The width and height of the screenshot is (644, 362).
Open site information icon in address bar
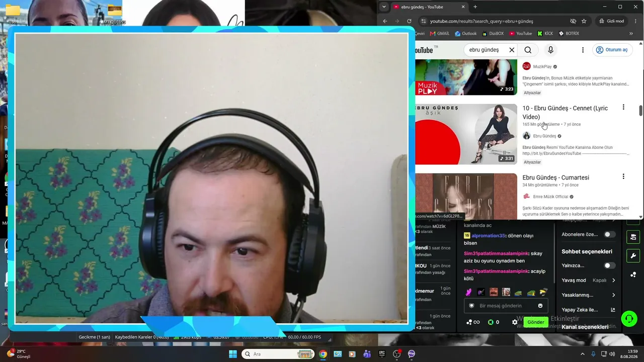pyautogui.click(x=423, y=21)
